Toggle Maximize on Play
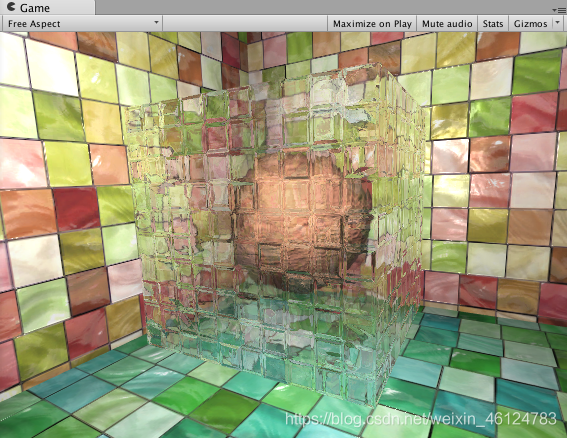This screenshot has width=567, height=438. tap(372, 24)
